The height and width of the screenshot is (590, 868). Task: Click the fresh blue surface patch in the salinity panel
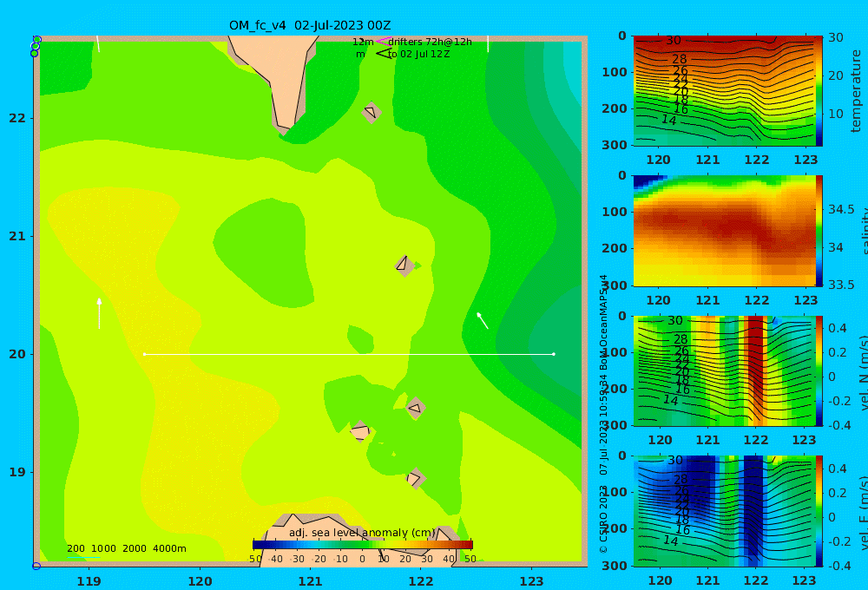647,181
